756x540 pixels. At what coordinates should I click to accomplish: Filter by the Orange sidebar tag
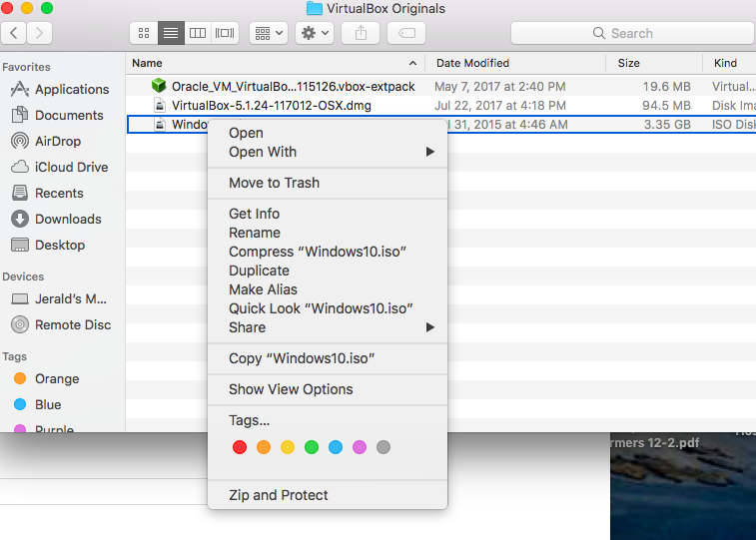[46, 379]
